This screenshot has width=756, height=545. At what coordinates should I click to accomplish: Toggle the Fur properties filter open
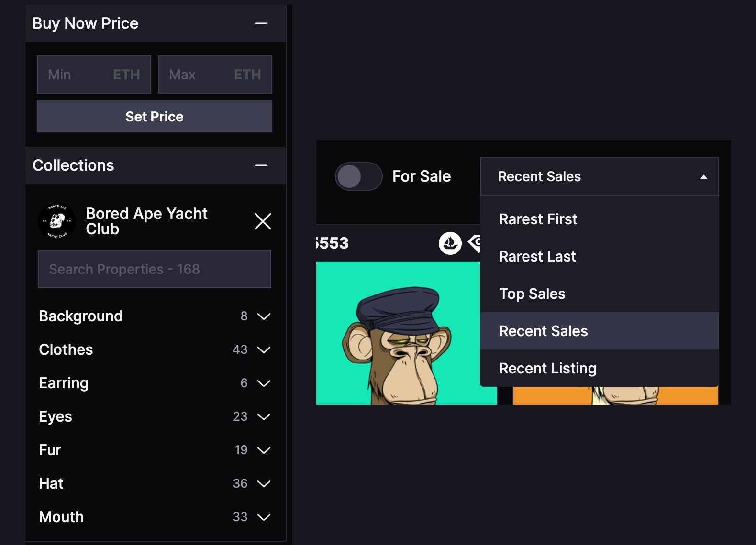point(264,450)
